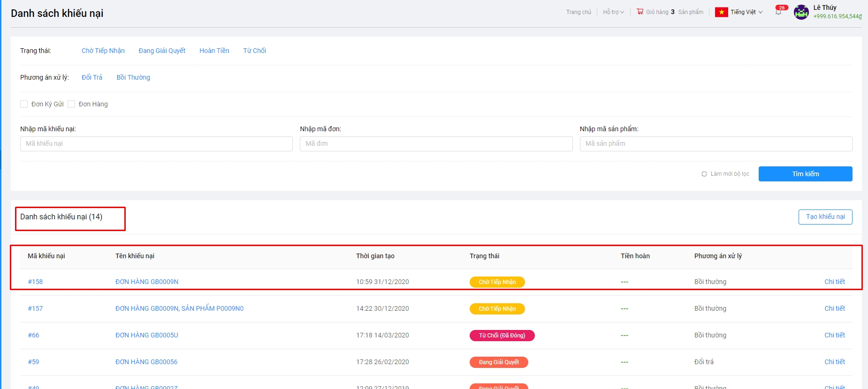This screenshot has width=868, height=389.
Task: Open the Lê Thúy user avatar
Action: (801, 12)
